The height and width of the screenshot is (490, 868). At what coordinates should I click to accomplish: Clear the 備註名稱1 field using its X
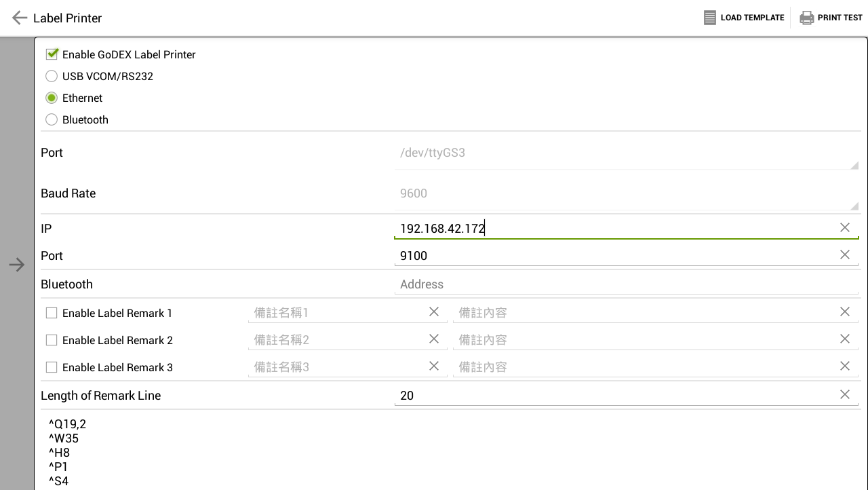tap(434, 312)
